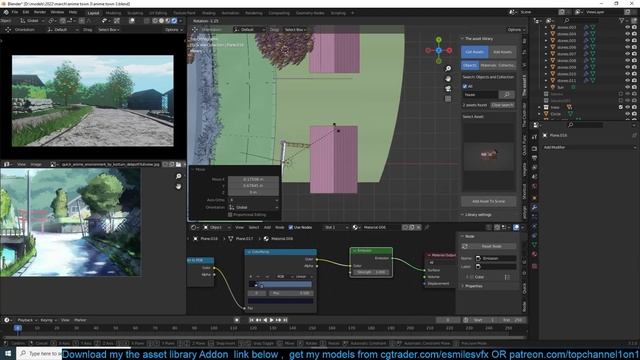The height and width of the screenshot is (360, 640).
Task: Open Options dropdown in 3D viewport header
Action: tap(515, 30)
